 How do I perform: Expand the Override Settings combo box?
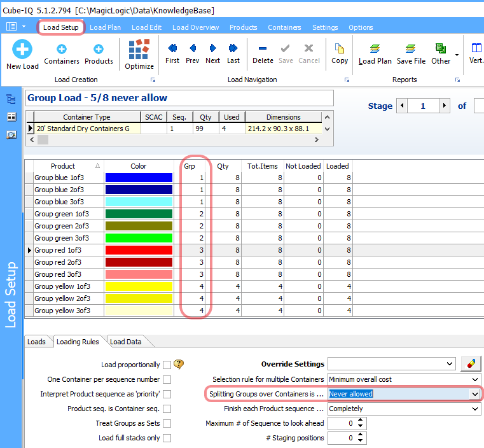(450, 364)
